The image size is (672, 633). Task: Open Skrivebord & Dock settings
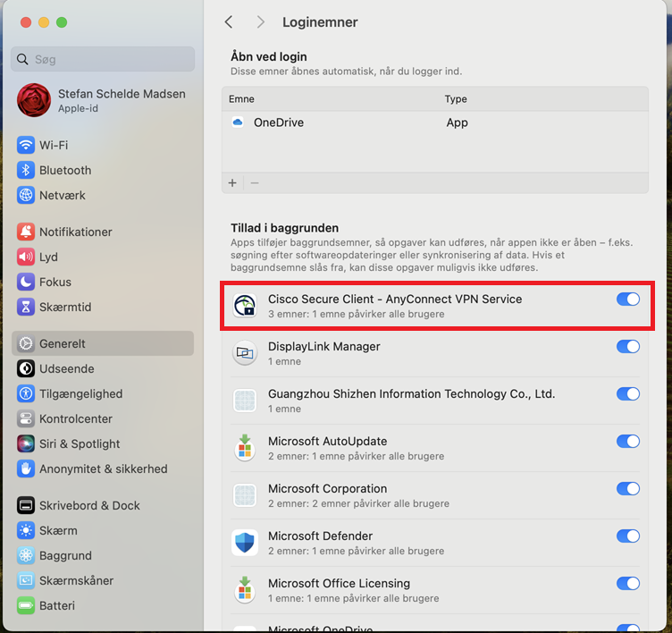coord(89,505)
